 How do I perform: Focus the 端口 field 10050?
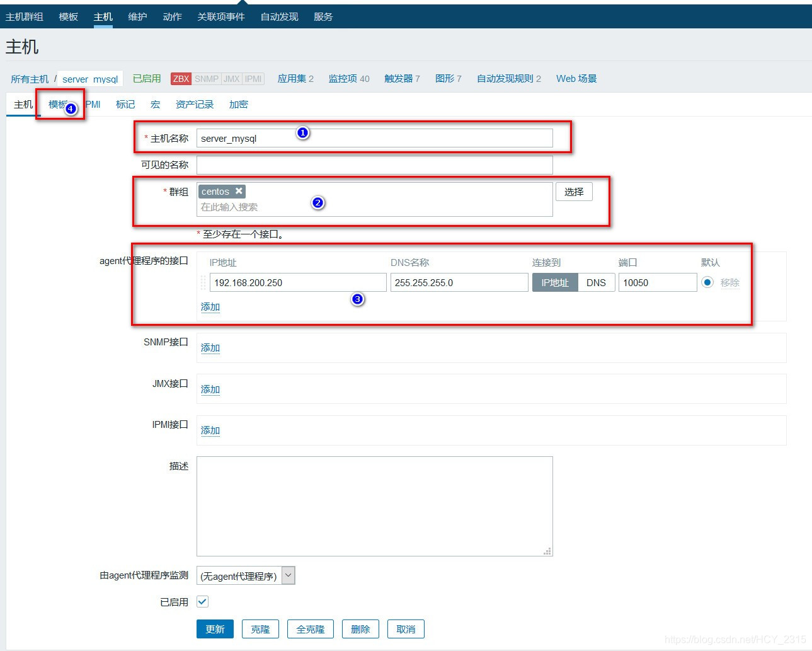[x=658, y=282]
